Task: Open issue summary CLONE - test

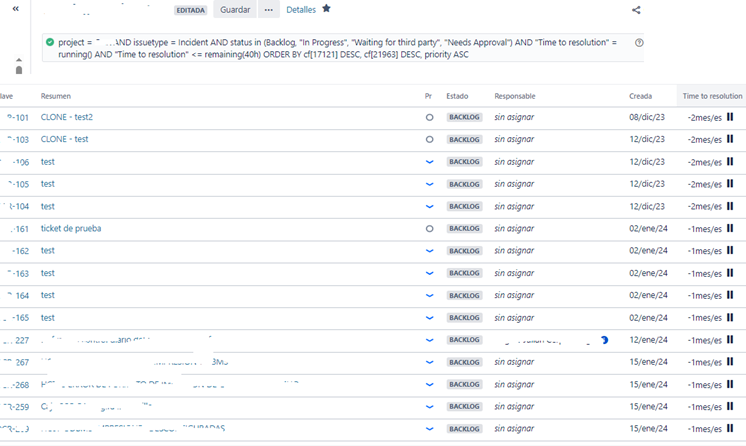Action: [x=64, y=139]
